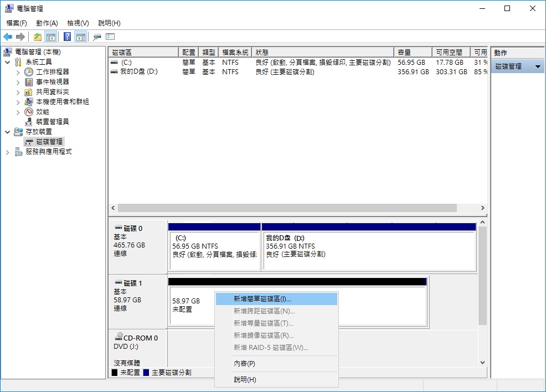
Task: Click the volume list scroll right arrow
Action: point(483,208)
